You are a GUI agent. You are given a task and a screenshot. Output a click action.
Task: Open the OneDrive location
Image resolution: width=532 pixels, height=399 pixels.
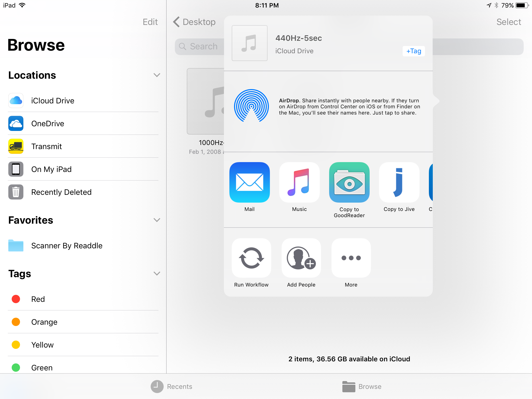48,123
